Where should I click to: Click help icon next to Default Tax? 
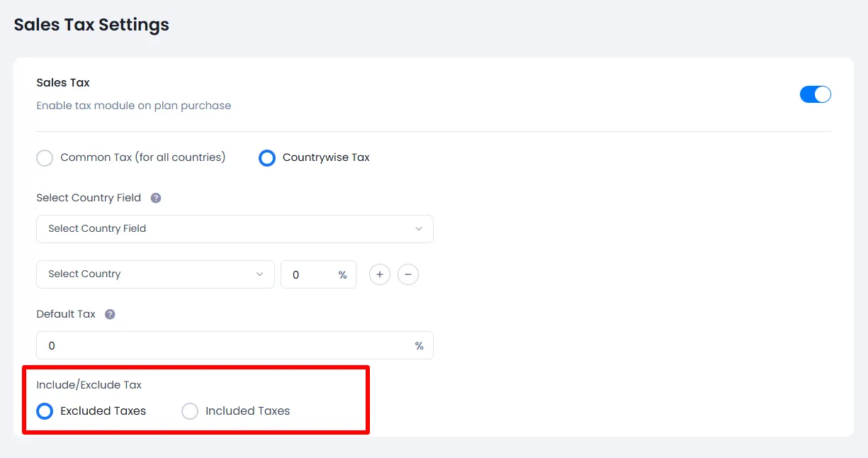click(x=110, y=314)
